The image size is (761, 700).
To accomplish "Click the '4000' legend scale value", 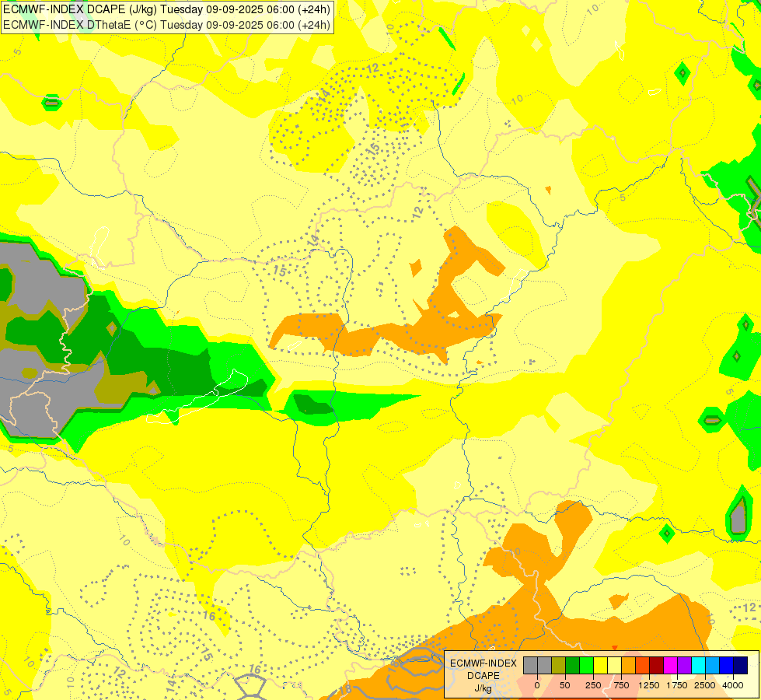I will coord(733,685).
